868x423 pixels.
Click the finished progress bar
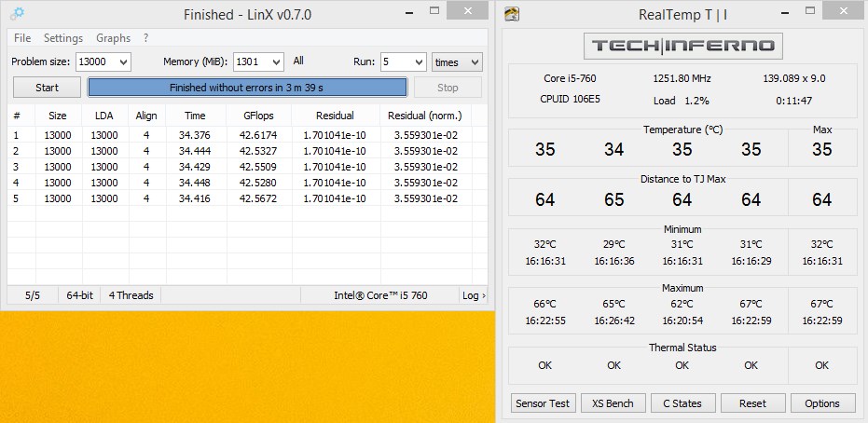pos(247,88)
